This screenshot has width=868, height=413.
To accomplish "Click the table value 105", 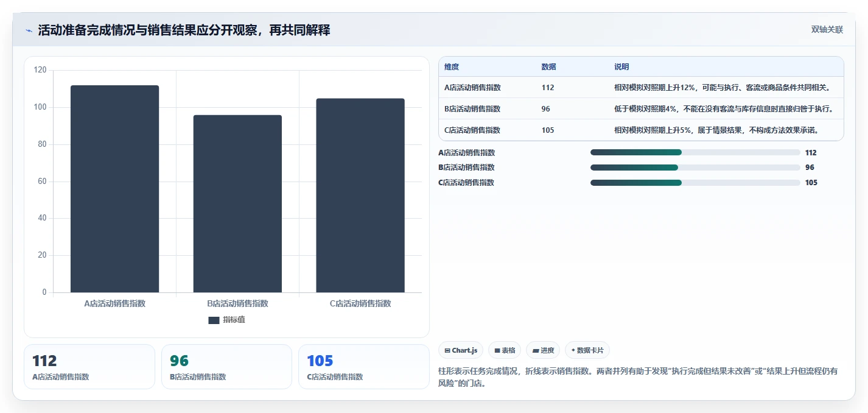I will pyautogui.click(x=548, y=130).
